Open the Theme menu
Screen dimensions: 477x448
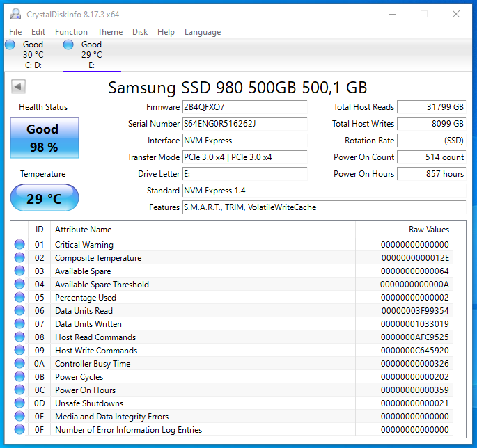(110, 32)
